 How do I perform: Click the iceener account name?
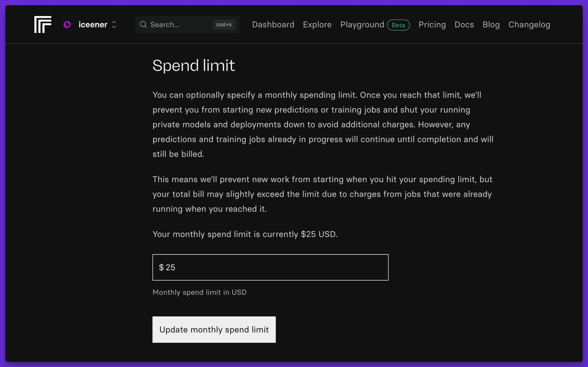(x=93, y=25)
